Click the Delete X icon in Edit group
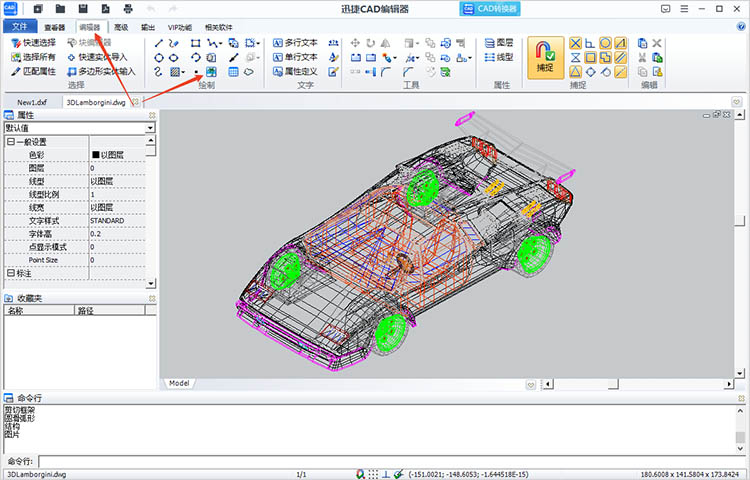Screen dimensions: 750x480 [x=657, y=43]
